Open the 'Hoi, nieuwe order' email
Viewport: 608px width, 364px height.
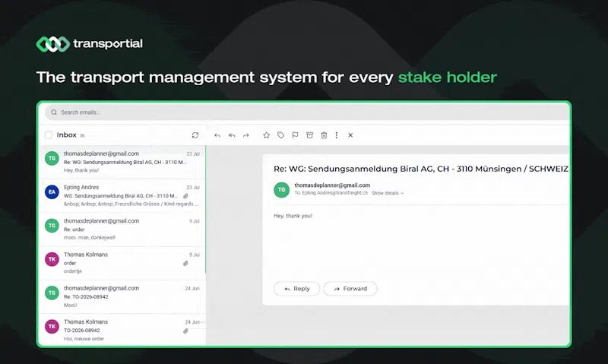point(122,330)
